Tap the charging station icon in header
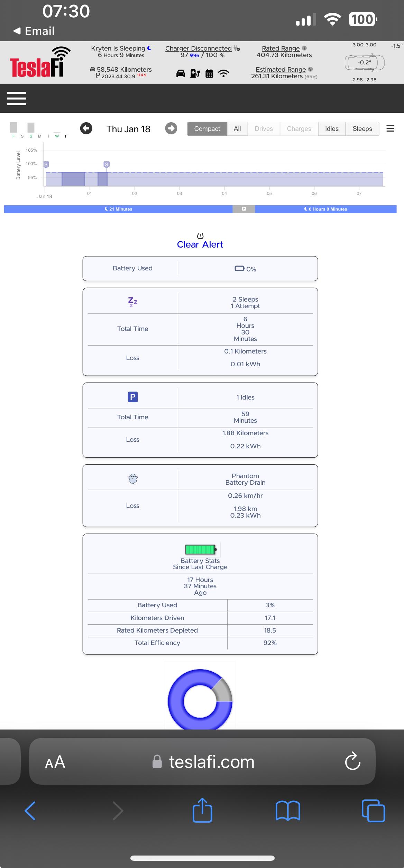Screen dimensions: 404x868 195,73
